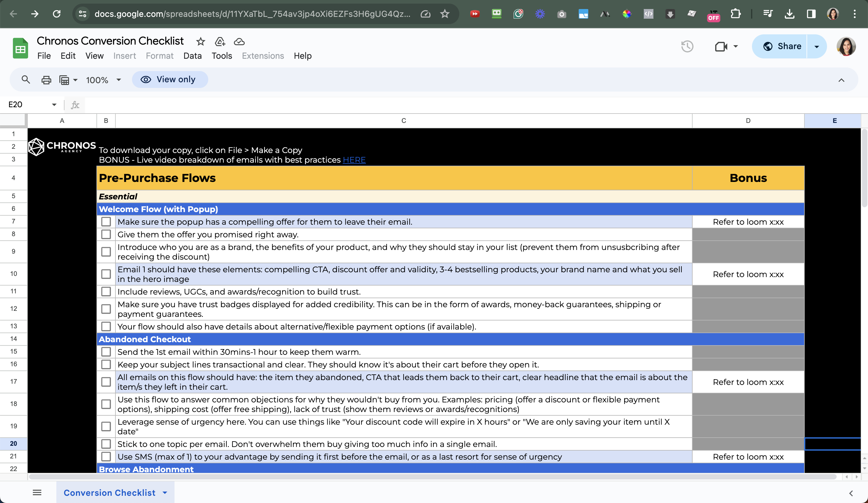Select column D header
The image size is (868, 503).
(x=748, y=120)
